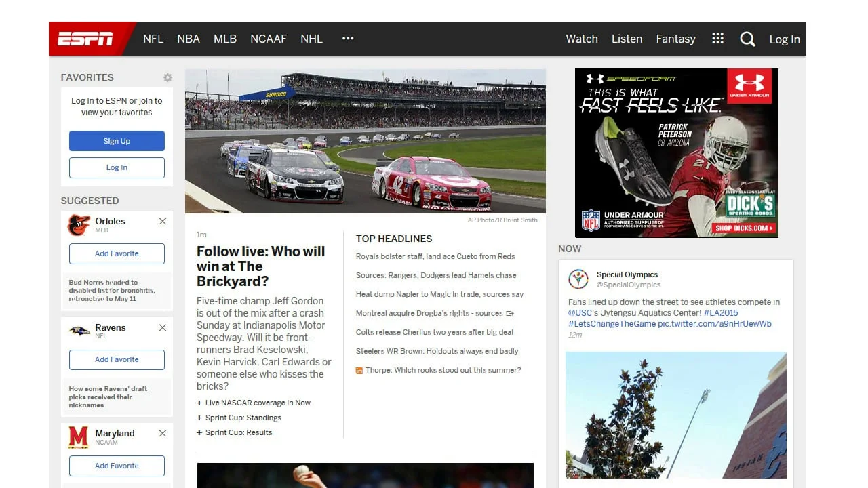Viewport: 868px width, 488px height.
Task: Open the #LetsChangeTheGame hashtag
Action: click(x=612, y=324)
